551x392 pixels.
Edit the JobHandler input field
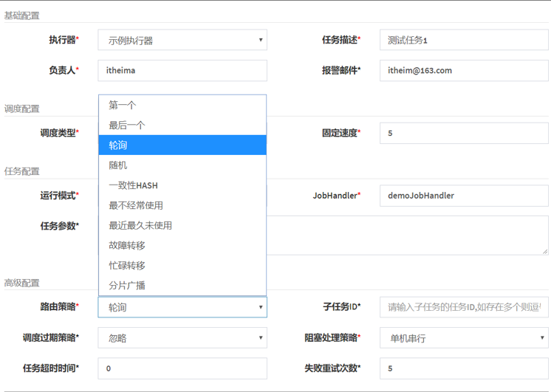[464, 196]
